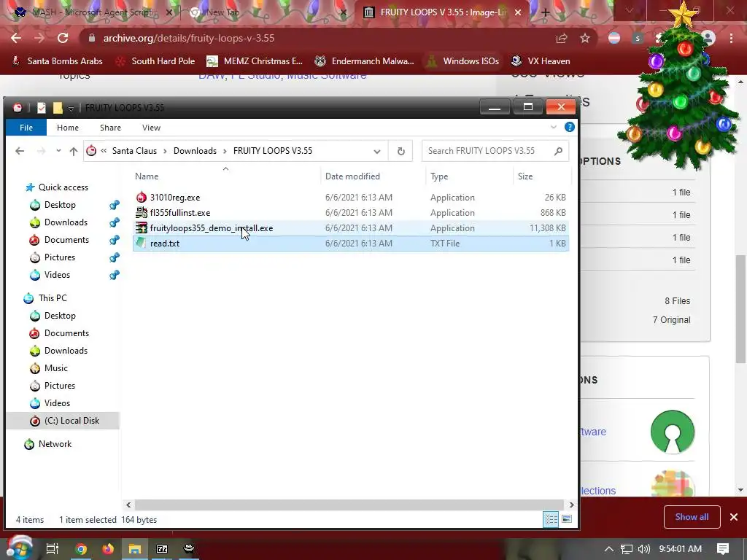
Task: Open Properties quick access toolbar icon
Action: coord(42,108)
